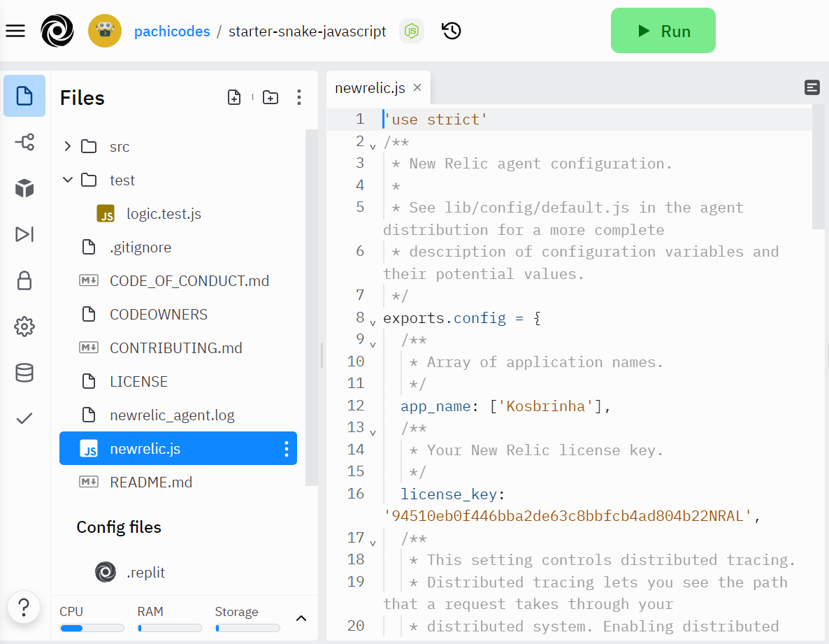Click the green Run button
Image resolution: width=829 pixels, height=644 pixels.
click(662, 31)
